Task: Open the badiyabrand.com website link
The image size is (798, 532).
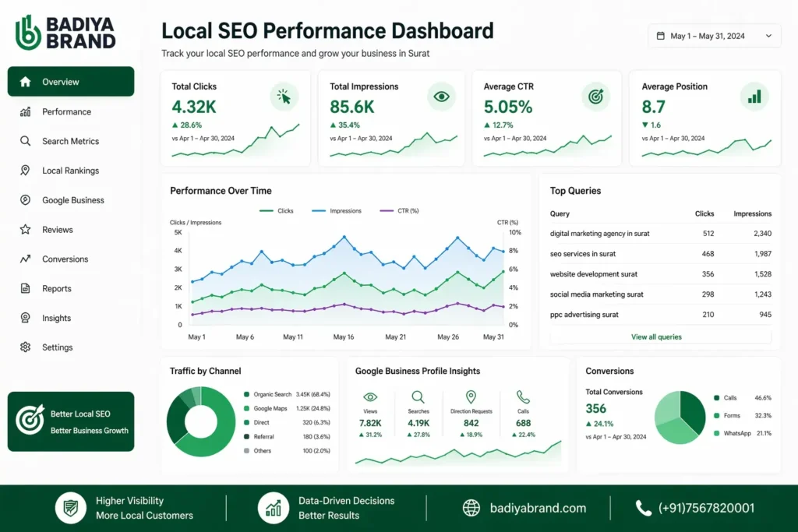Action: click(x=537, y=508)
